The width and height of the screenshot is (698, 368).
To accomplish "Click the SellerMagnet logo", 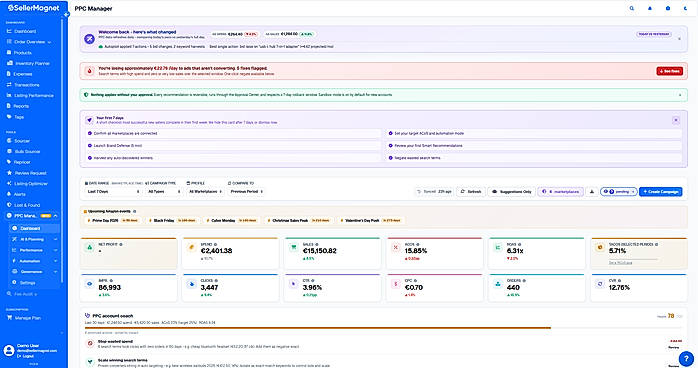I will [33, 8].
